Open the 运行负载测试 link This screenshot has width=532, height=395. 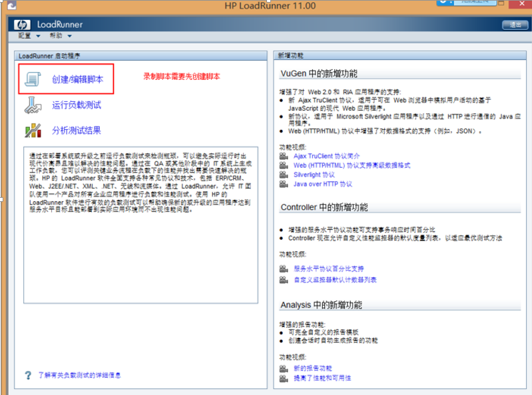click(x=77, y=105)
